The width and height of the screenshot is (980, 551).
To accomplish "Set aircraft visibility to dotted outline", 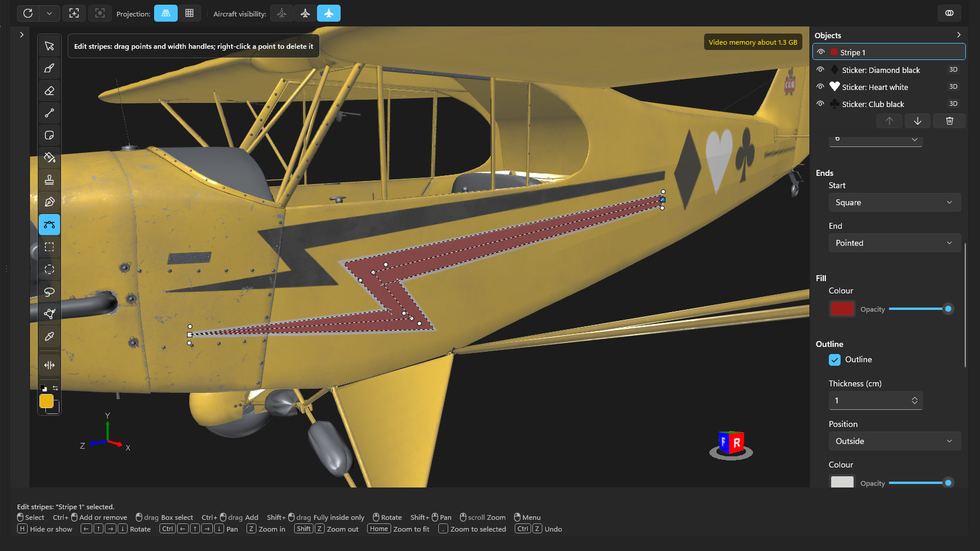I will point(282,13).
